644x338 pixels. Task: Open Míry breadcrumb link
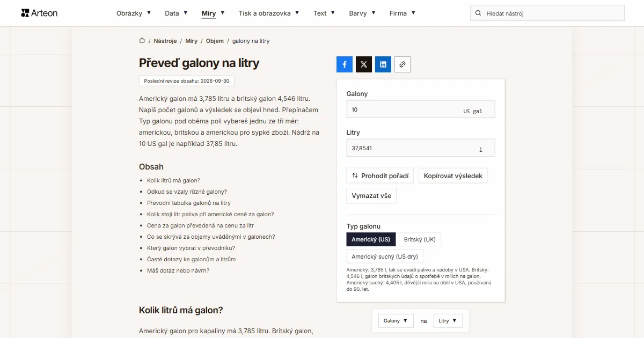coord(192,41)
